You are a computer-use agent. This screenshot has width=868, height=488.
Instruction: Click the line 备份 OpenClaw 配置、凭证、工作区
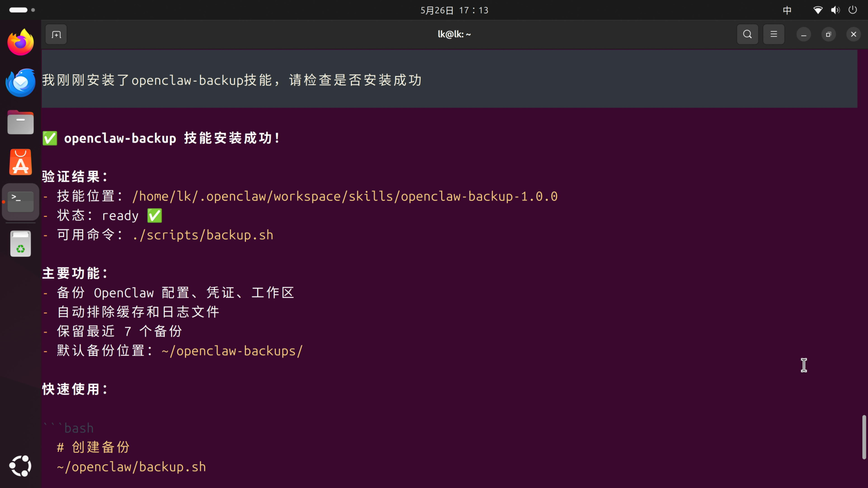[176, 293]
